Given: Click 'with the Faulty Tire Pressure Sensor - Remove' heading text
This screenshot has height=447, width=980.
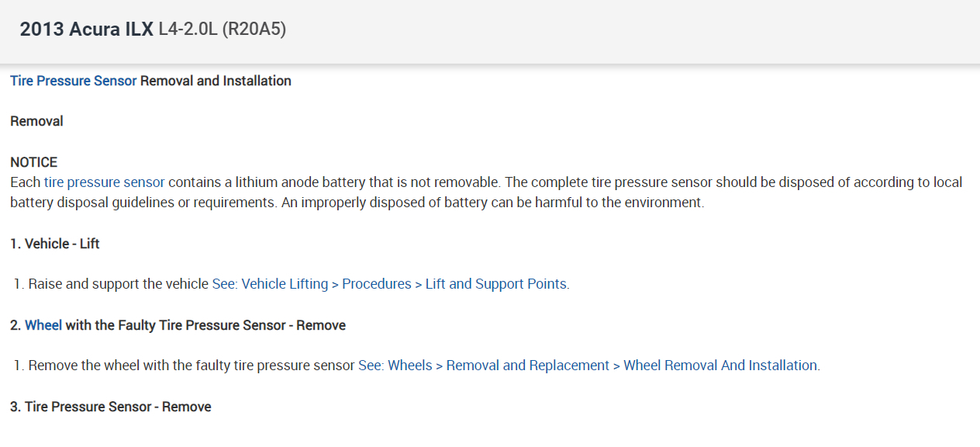Looking at the screenshot, I should click(x=205, y=325).
